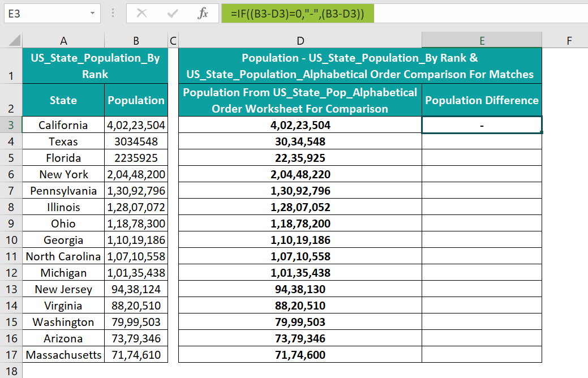Viewport: 588px width, 378px height.
Task: Open the Insert Function fx icon
Action: point(203,14)
